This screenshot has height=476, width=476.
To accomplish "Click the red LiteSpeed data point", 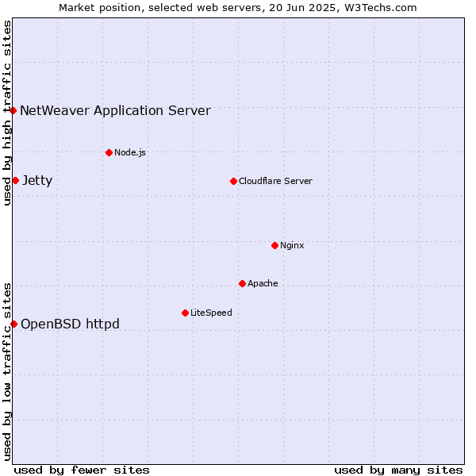I will 185,313.
